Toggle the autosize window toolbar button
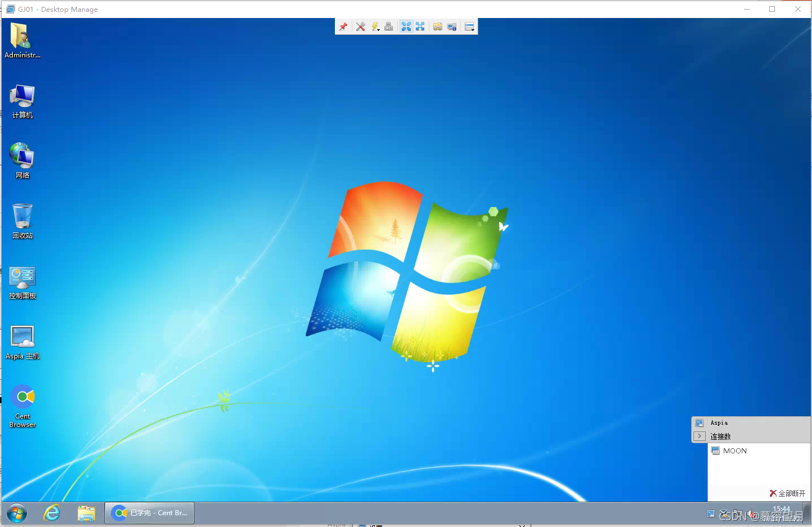812x527 pixels. point(406,26)
